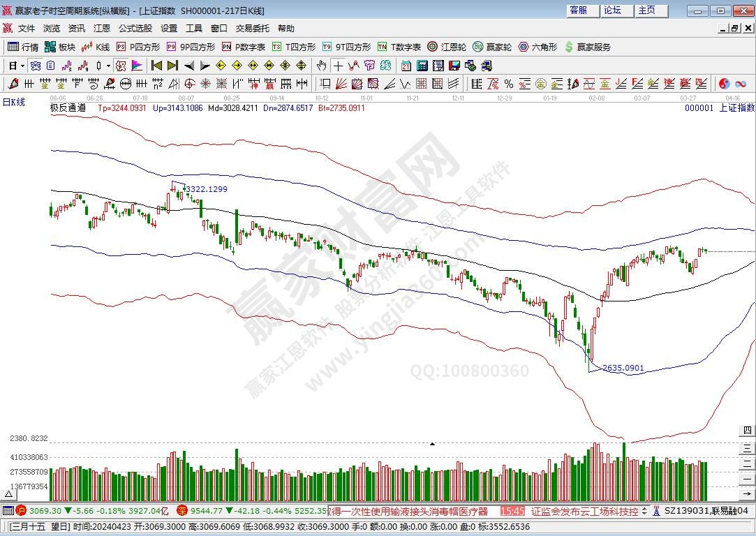Jump to first bar with skip-back arrow
The image size is (756, 536).
pos(156,66)
